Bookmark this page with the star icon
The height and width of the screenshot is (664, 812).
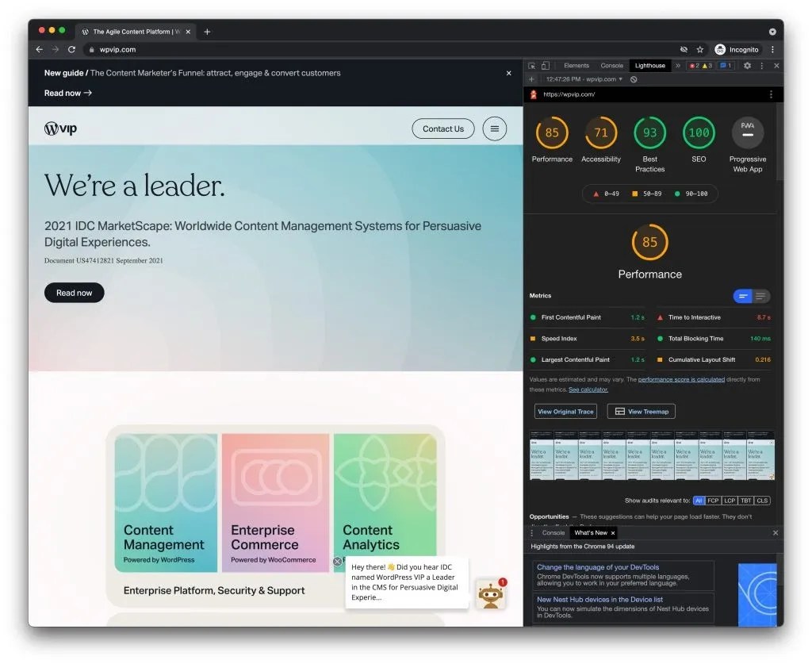[x=700, y=50]
